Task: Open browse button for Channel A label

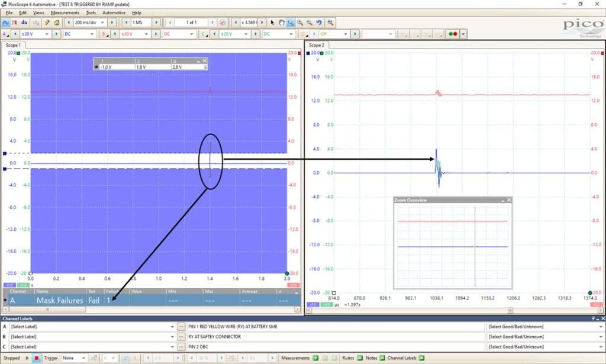Action: click(181, 327)
